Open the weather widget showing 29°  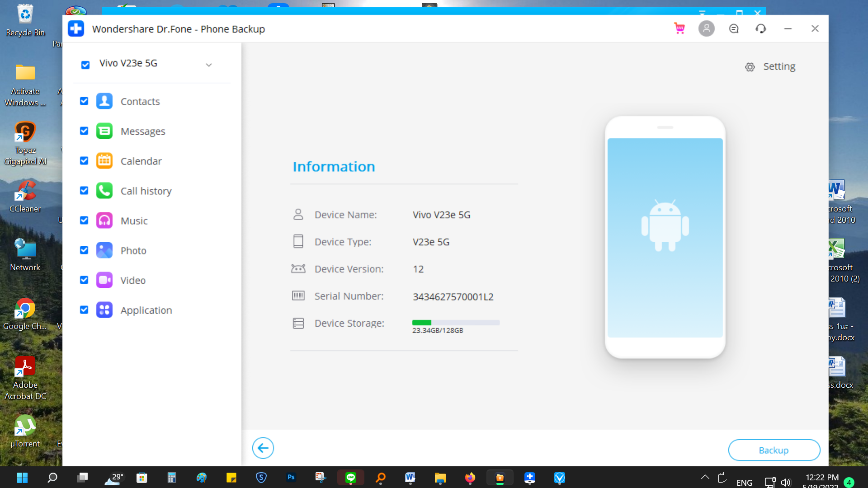114,478
